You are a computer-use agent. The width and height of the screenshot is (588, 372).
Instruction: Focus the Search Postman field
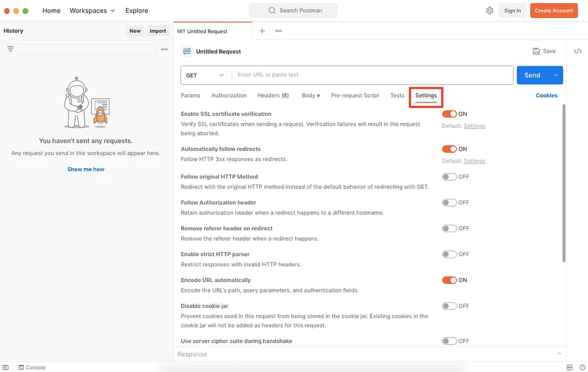[x=293, y=10]
